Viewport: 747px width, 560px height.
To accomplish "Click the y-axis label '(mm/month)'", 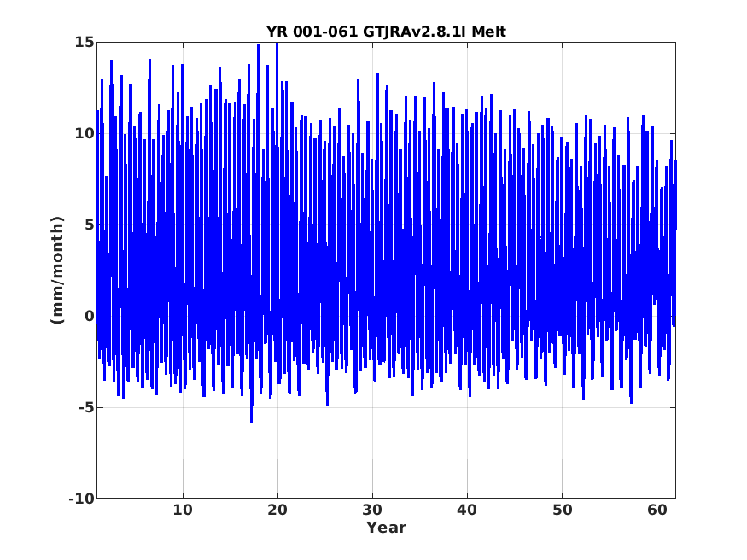I will point(57,270).
